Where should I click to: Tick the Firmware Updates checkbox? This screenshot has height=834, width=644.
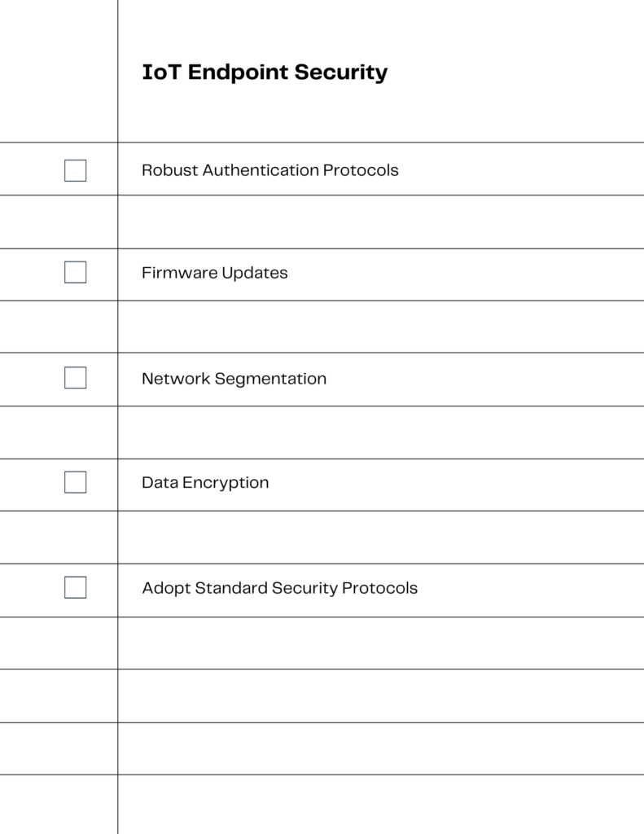pyautogui.click(x=76, y=272)
